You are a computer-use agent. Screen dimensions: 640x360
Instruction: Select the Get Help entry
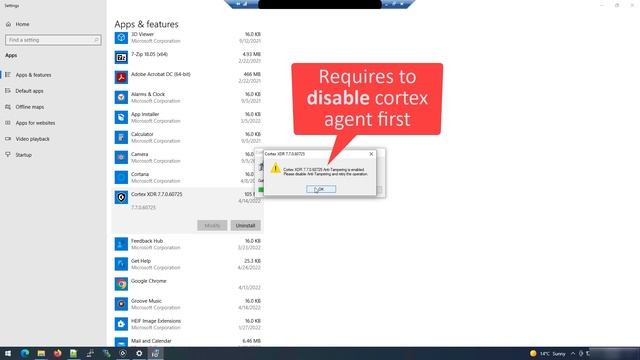(187, 264)
